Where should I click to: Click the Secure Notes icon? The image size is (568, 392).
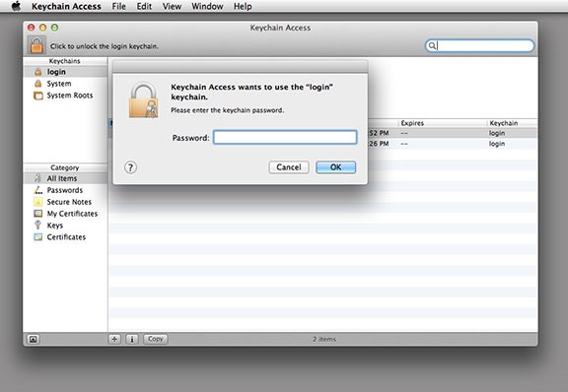[38, 202]
